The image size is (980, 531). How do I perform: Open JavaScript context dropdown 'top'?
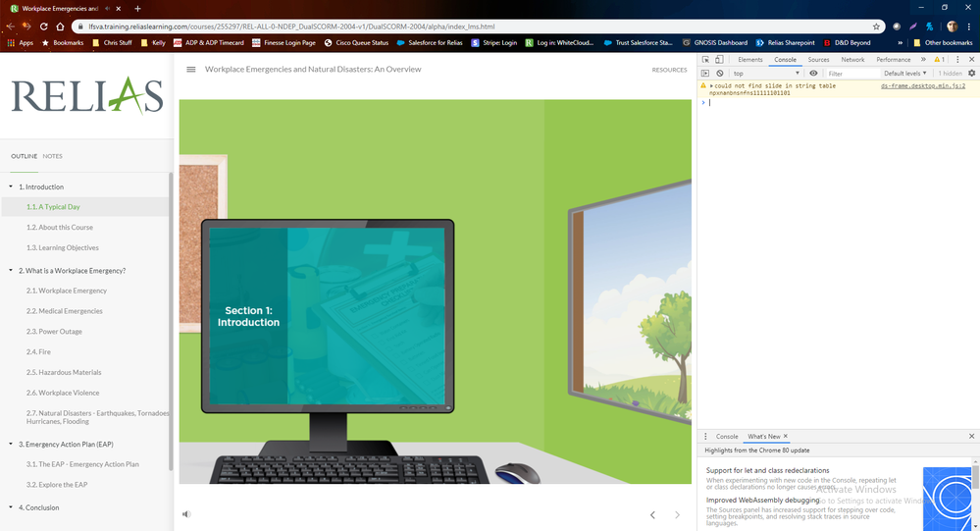coord(766,74)
